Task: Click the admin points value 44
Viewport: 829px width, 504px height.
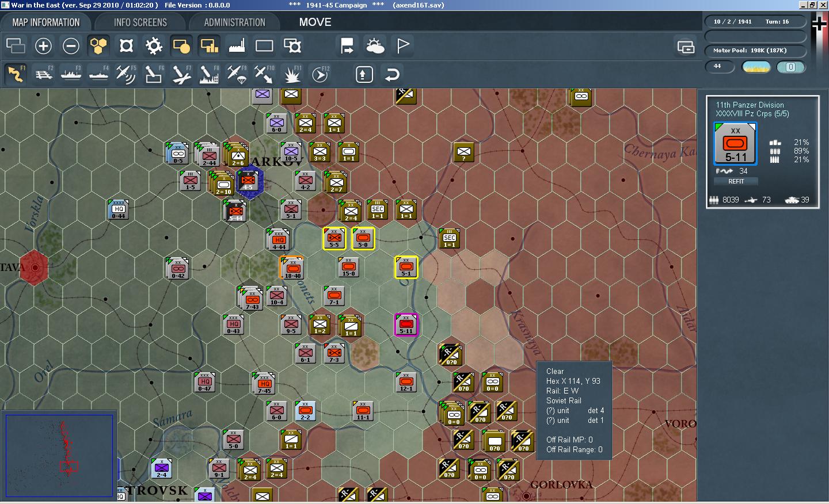Action: [x=720, y=66]
